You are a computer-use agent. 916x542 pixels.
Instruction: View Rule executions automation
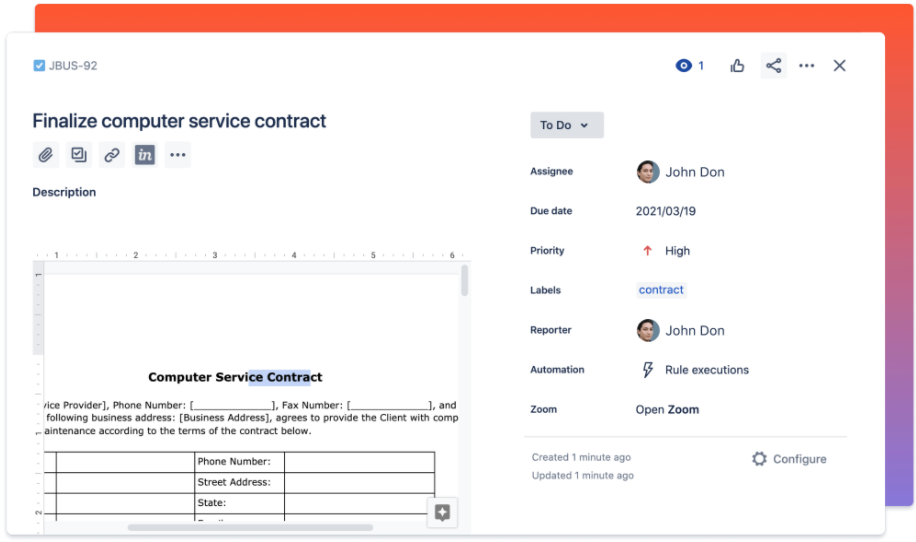[x=706, y=370]
